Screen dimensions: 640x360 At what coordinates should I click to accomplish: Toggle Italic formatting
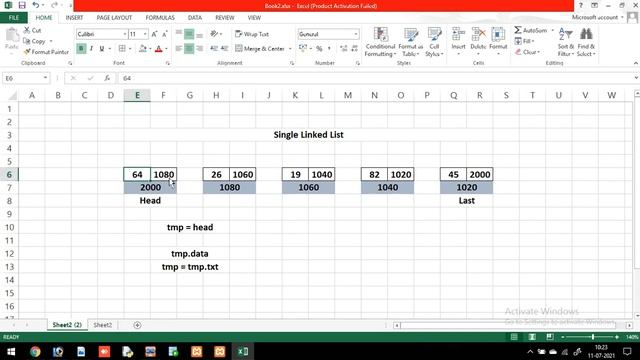91,49
